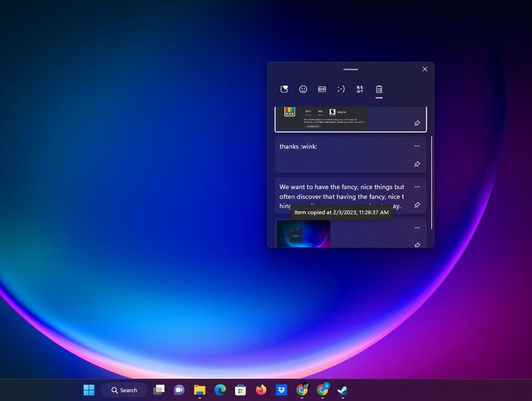The image size is (532, 401).
Task: Open the ellipsis menu on the fancy-things text
Action: [417, 186]
